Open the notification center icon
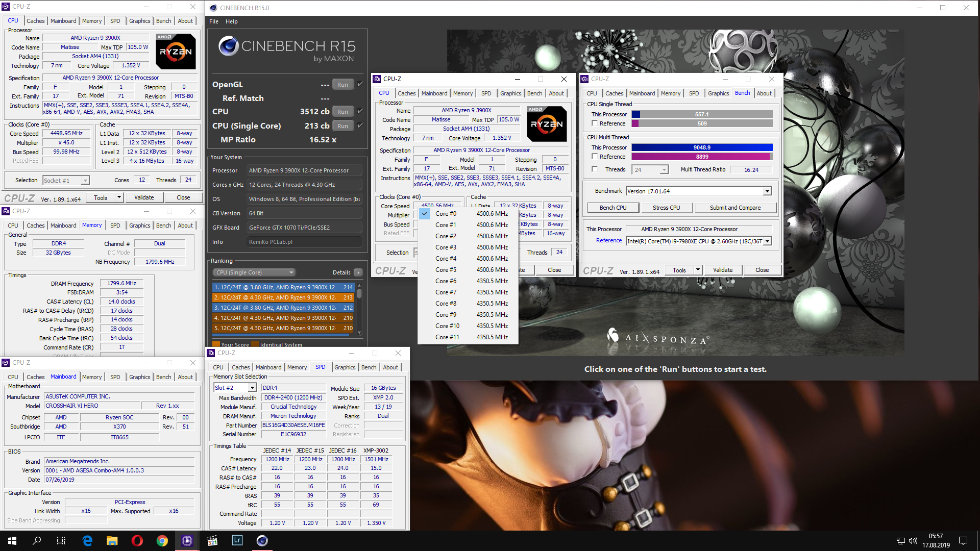This screenshot has width=980, height=551. (963, 541)
